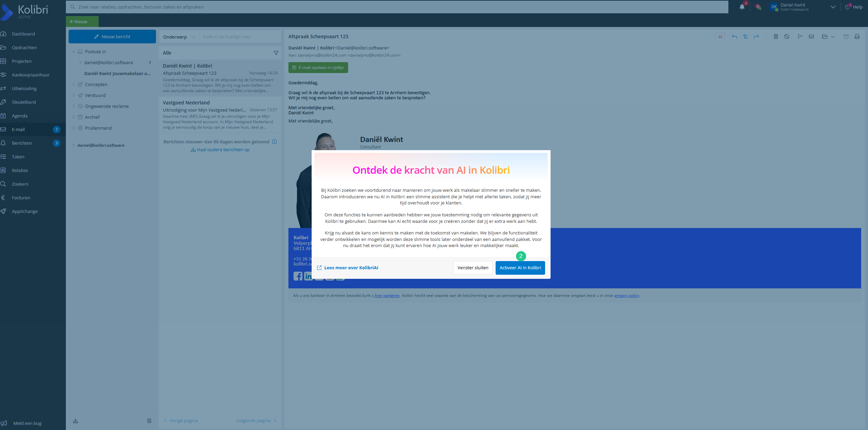Open Lees meer over KolibriAI link
This screenshot has width=868, height=430.
pyautogui.click(x=347, y=268)
